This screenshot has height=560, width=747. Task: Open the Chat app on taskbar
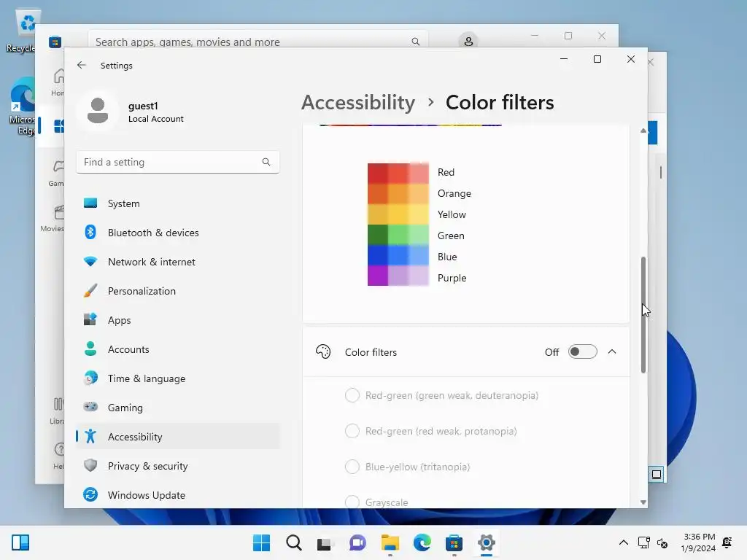357,542
